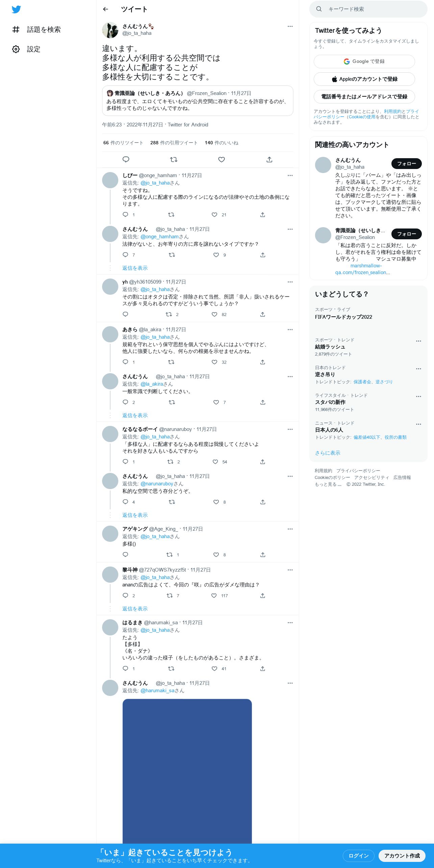
Task: Open settings gear in left sidebar
Action: (16, 49)
